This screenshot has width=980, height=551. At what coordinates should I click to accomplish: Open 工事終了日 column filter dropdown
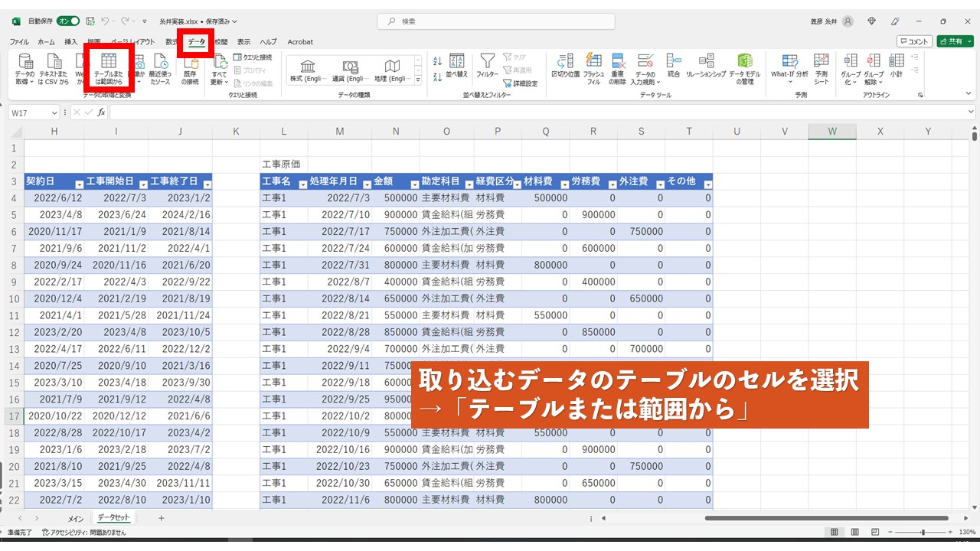(206, 184)
